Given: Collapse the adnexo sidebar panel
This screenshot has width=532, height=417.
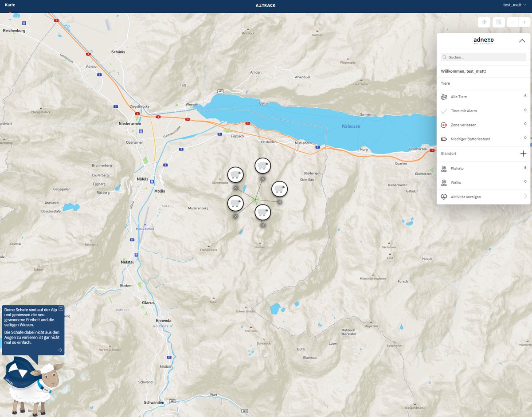Looking at the screenshot, I should (521, 40).
